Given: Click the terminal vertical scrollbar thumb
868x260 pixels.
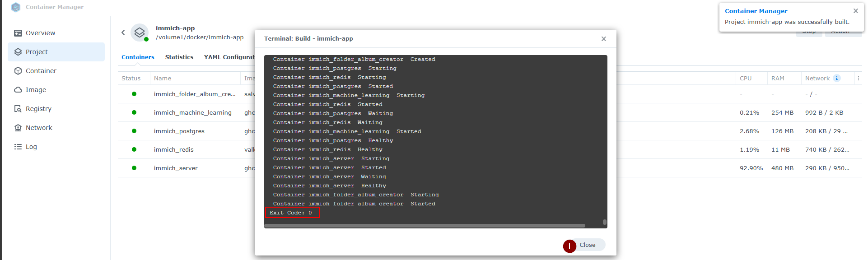Looking at the screenshot, I should 604,222.
